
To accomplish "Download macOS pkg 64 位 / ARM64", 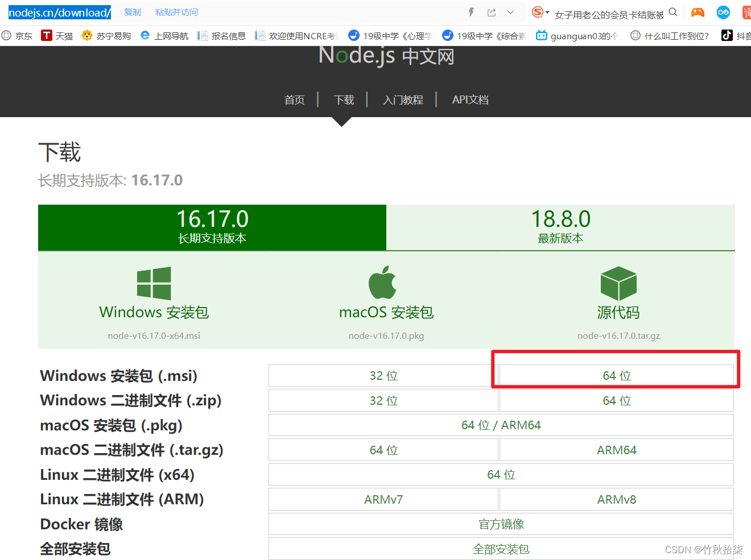I will click(501, 425).
